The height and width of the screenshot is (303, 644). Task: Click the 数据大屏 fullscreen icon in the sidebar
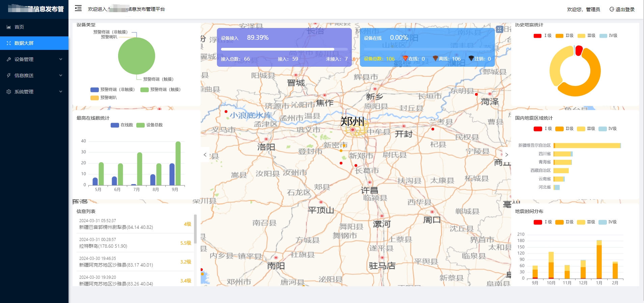point(9,43)
